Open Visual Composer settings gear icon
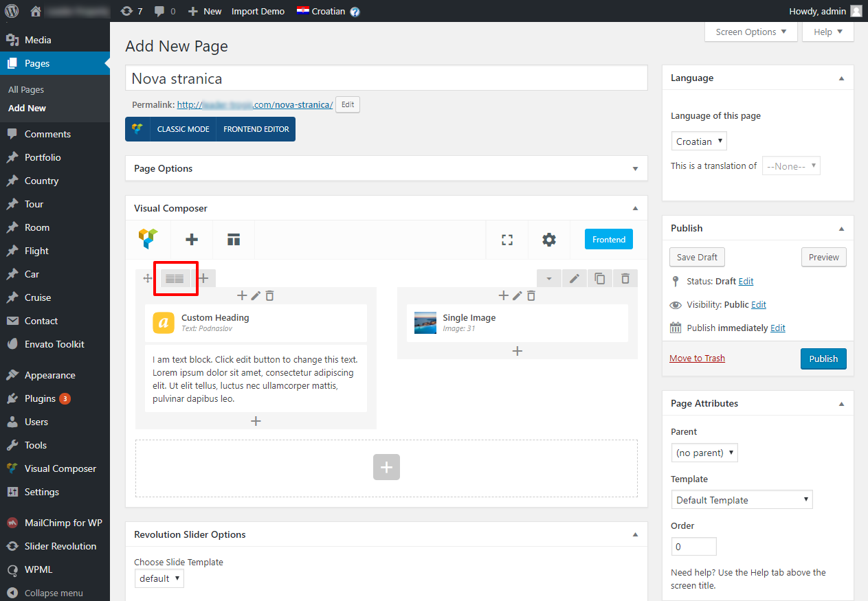Screen dimensions: 868x601 (548, 240)
